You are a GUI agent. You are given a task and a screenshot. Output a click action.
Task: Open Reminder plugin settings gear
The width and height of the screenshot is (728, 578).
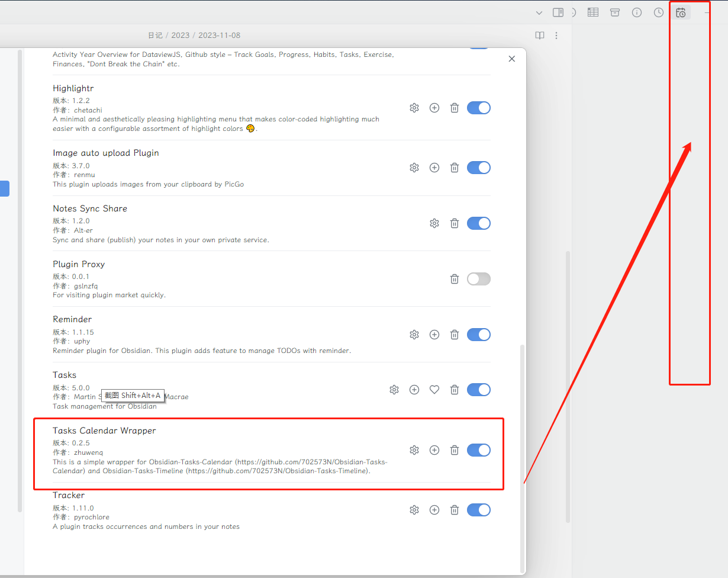coord(414,335)
